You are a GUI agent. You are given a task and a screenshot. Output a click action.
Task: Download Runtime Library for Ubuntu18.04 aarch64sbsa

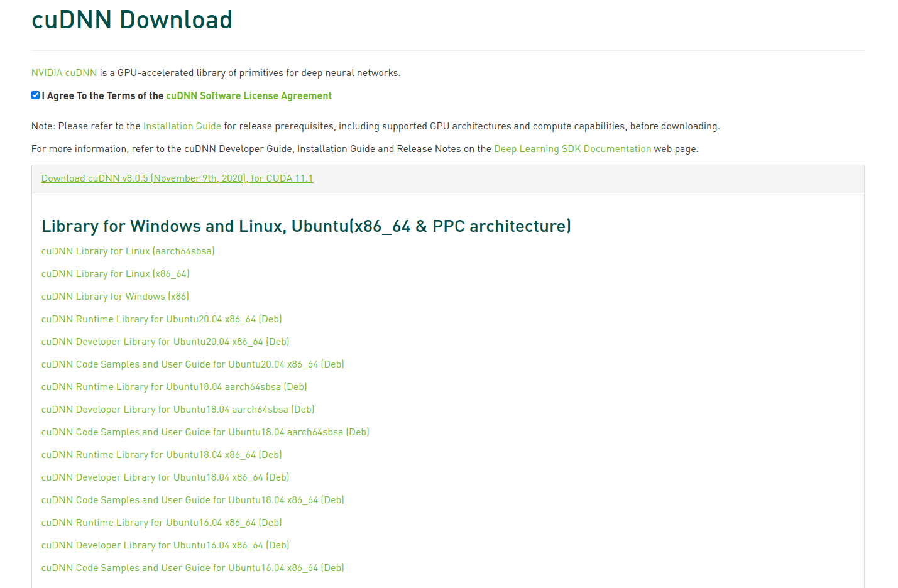coord(174,386)
